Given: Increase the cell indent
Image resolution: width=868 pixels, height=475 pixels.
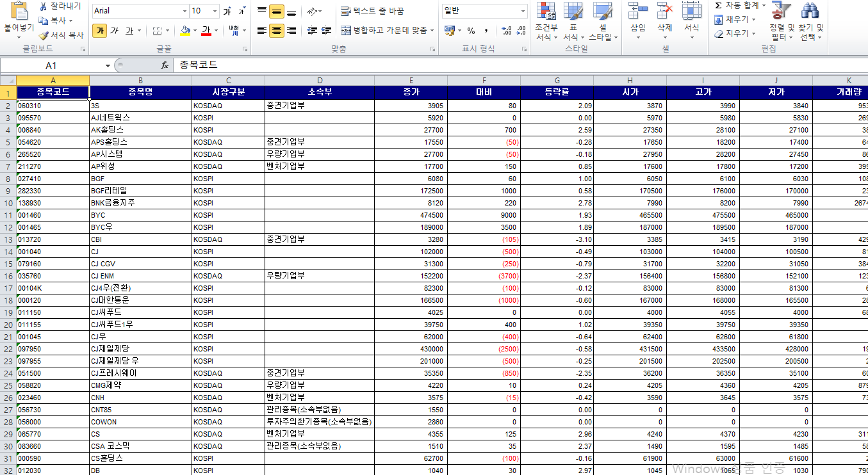Looking at the screenshot, I should tap(327, 31).
